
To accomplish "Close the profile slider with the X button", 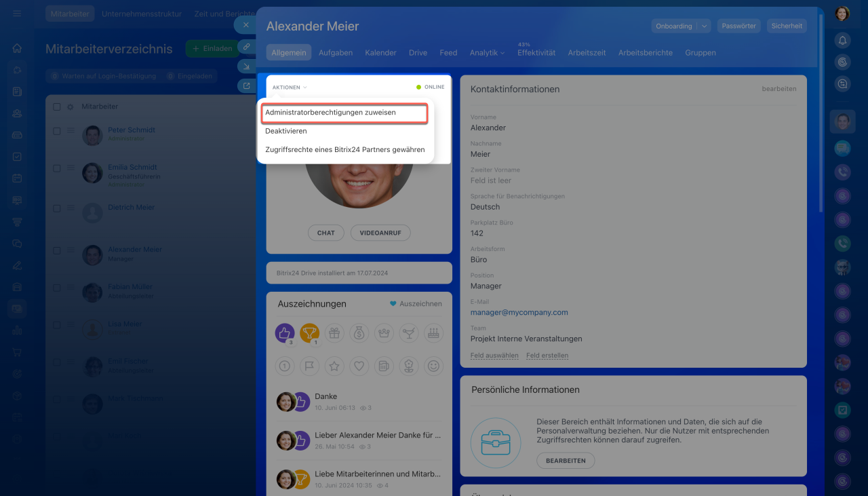I will pos(245,25).
